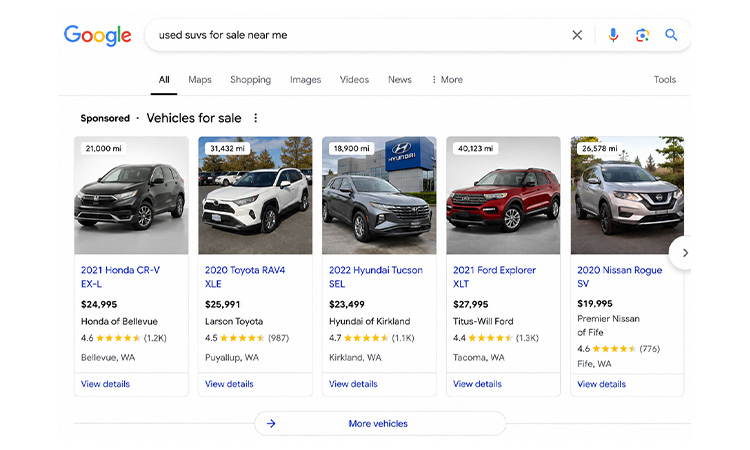Open the 2022 Hyundai Tucson SEL listing

click(376, 276)
